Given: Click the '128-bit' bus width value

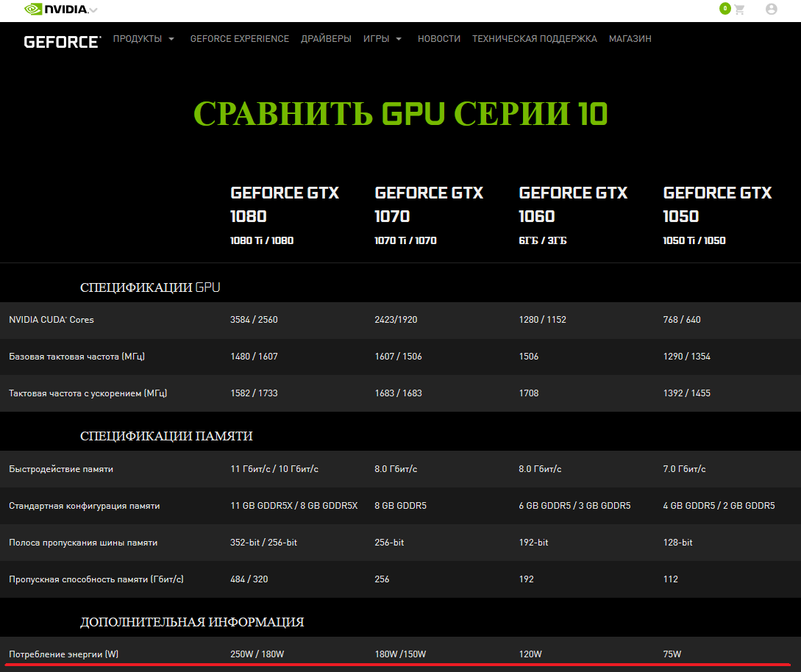Looking at the screenshot, I should (x=678, y=543).
